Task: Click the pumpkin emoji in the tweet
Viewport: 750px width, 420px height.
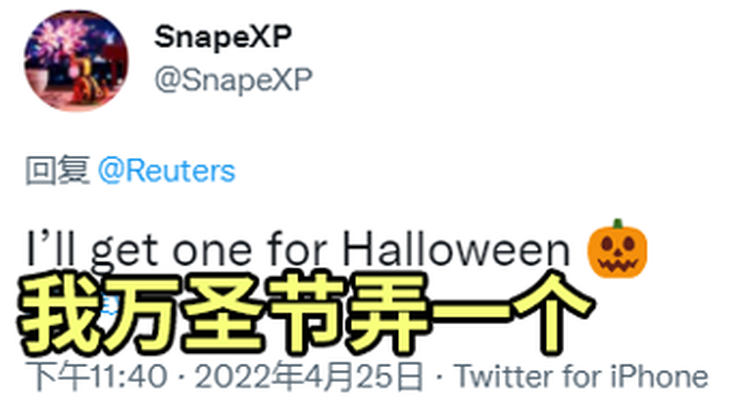Action: click(x=617, y=249)
